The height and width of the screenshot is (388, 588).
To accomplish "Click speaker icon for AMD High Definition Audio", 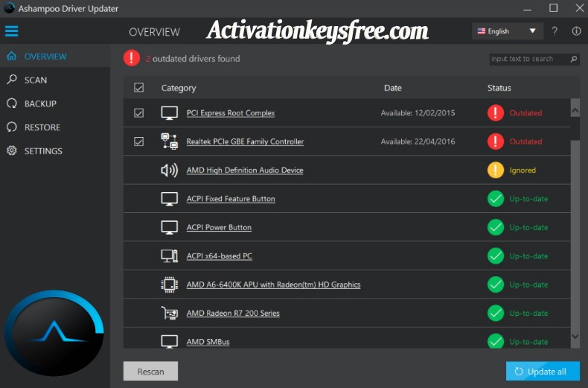I will pos(170,170).
